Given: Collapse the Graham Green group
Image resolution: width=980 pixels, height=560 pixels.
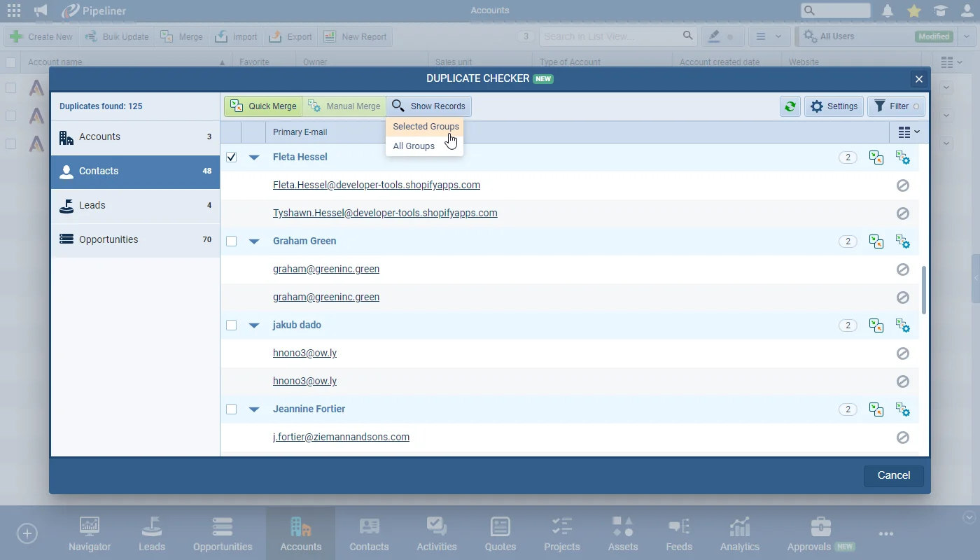Looking at the screenshot, I should [254, 241].
